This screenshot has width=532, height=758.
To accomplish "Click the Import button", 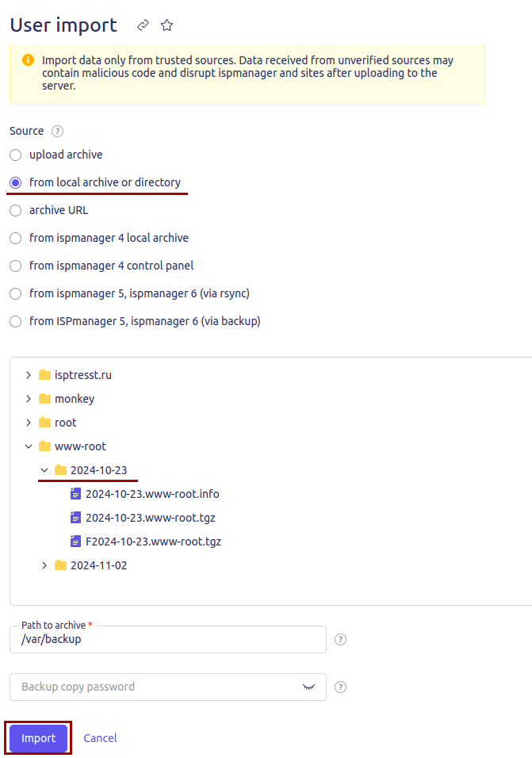I will pos(38,738).
